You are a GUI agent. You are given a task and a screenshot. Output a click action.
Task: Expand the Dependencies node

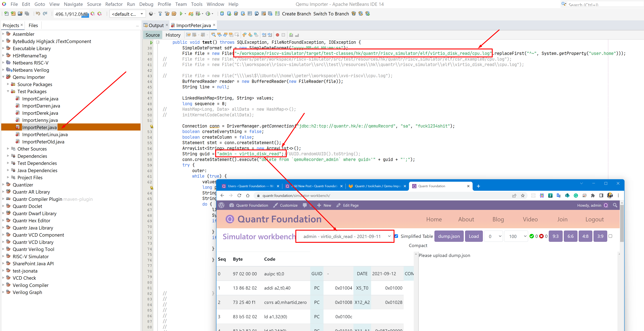(x=8, y=156)
